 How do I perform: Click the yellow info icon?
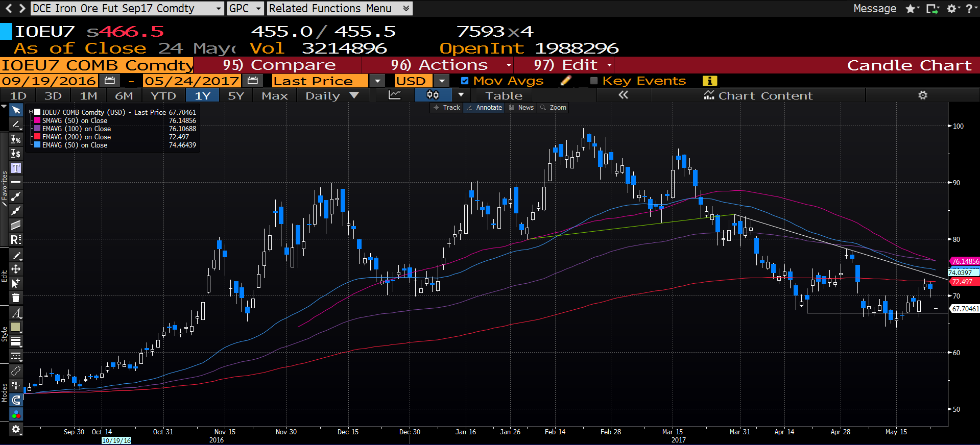[710, 81]
